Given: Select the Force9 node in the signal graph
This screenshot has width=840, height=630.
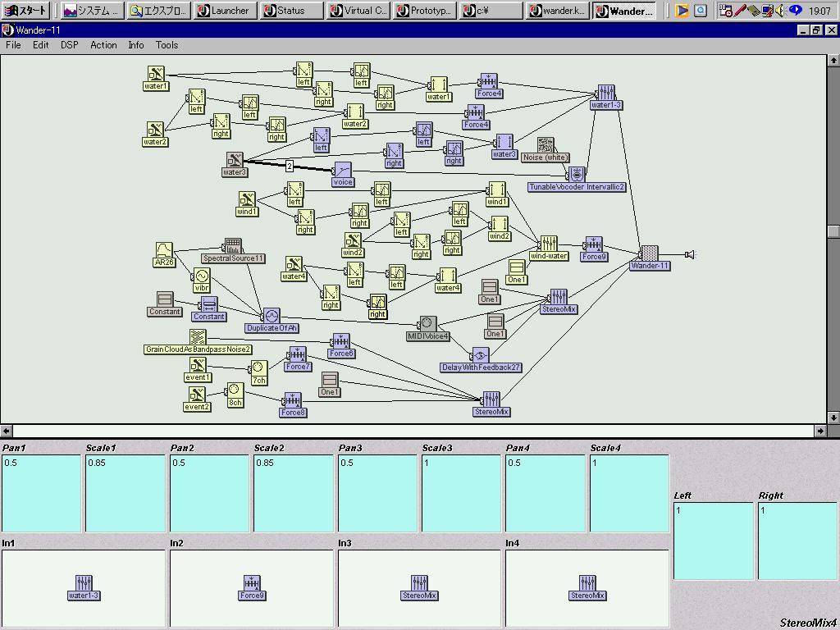Looking at the screenshot, I should (x=593, y=249).
